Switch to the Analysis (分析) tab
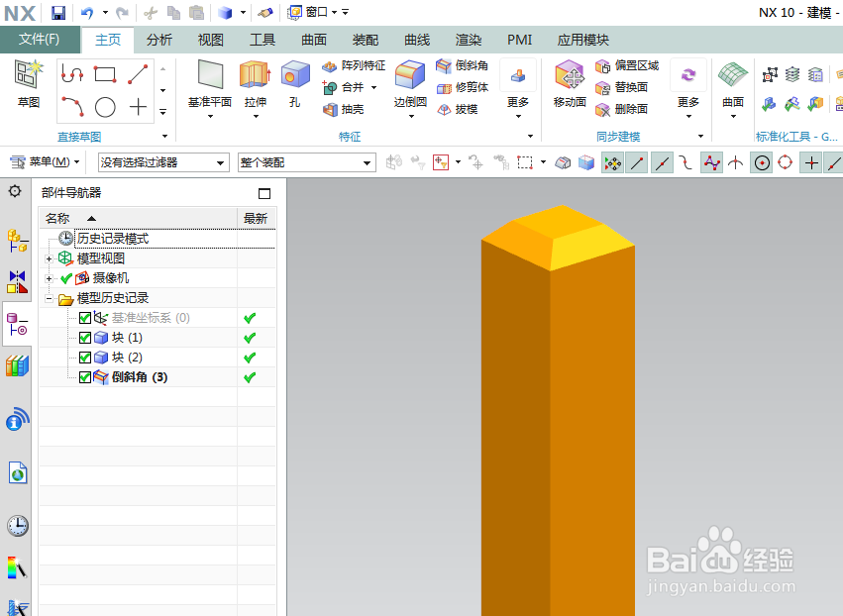This screenshot has width=843, height=616. tap(159, 40)
